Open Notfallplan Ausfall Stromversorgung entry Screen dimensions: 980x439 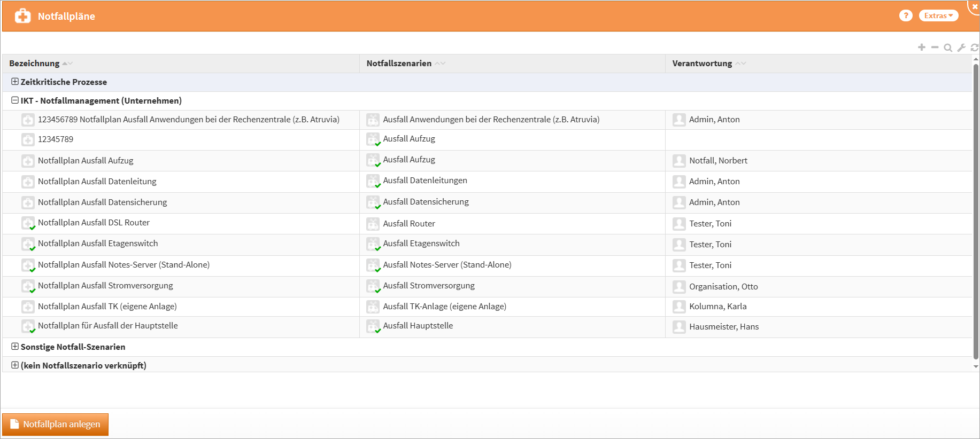[x=105, y=286]
